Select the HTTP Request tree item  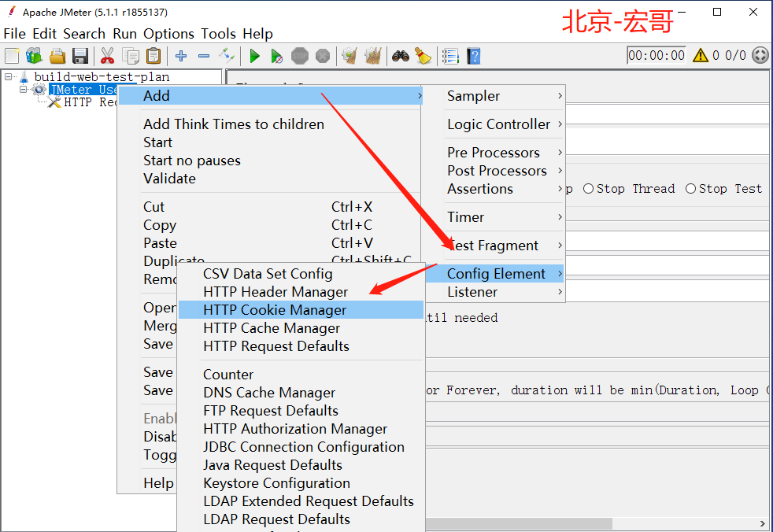tap(83, 102)
